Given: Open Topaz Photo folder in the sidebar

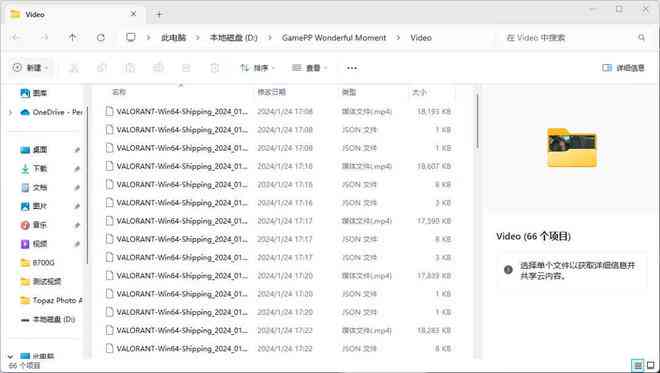Looking at the screenshot, I should coord(51,300).
